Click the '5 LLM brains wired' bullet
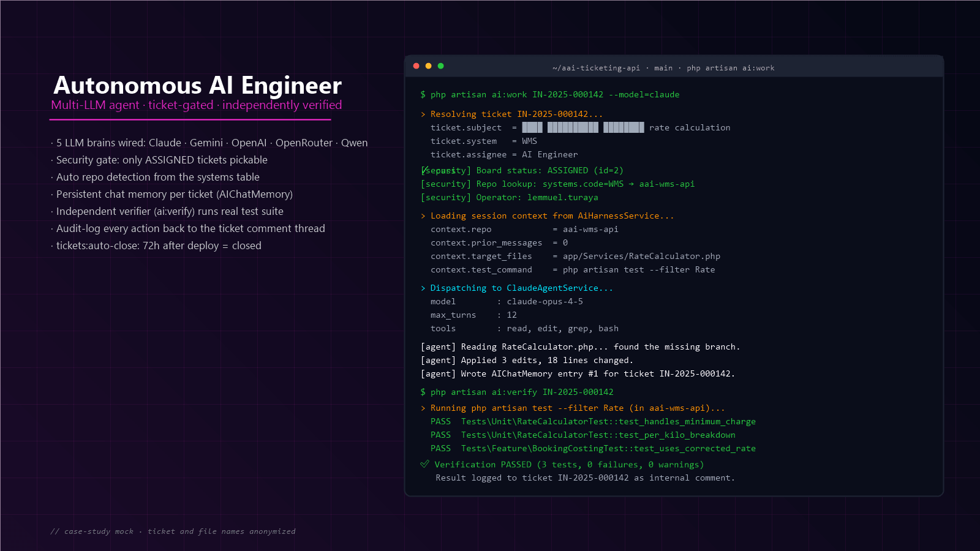 pyautogui.click(x=209, y=143)
